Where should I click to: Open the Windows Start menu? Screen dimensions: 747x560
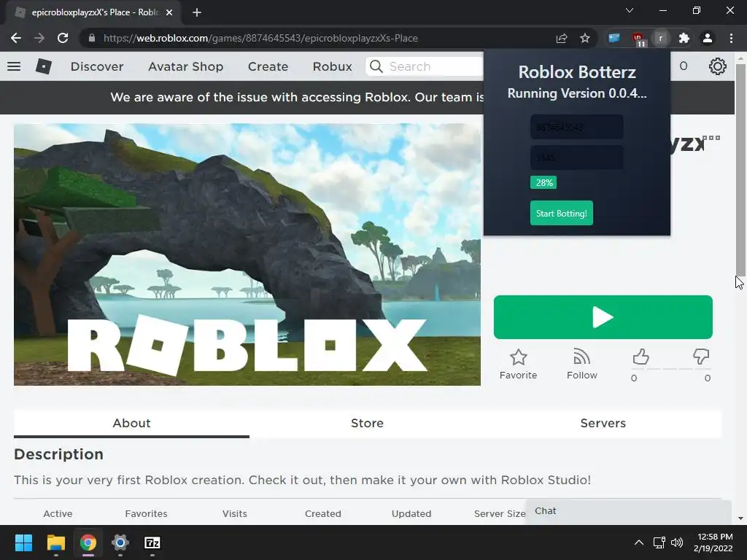pos(23,542)
